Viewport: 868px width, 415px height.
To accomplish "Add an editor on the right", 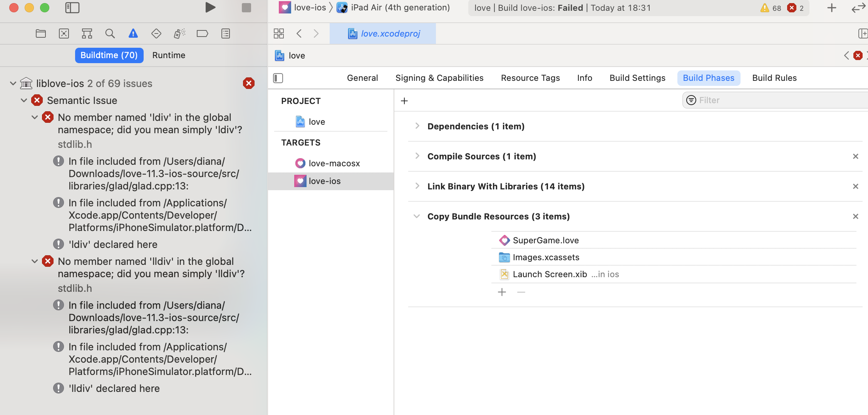I will (x=863, y=34).
